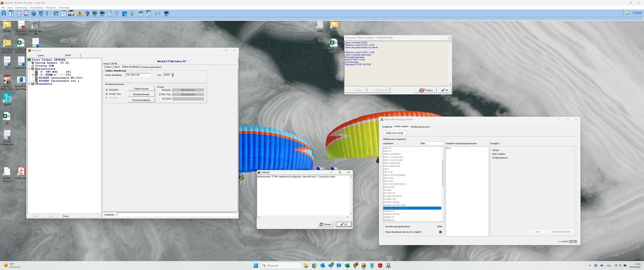Click the Pobierz firmware button

pyautogui.click(x=141, y=89)
